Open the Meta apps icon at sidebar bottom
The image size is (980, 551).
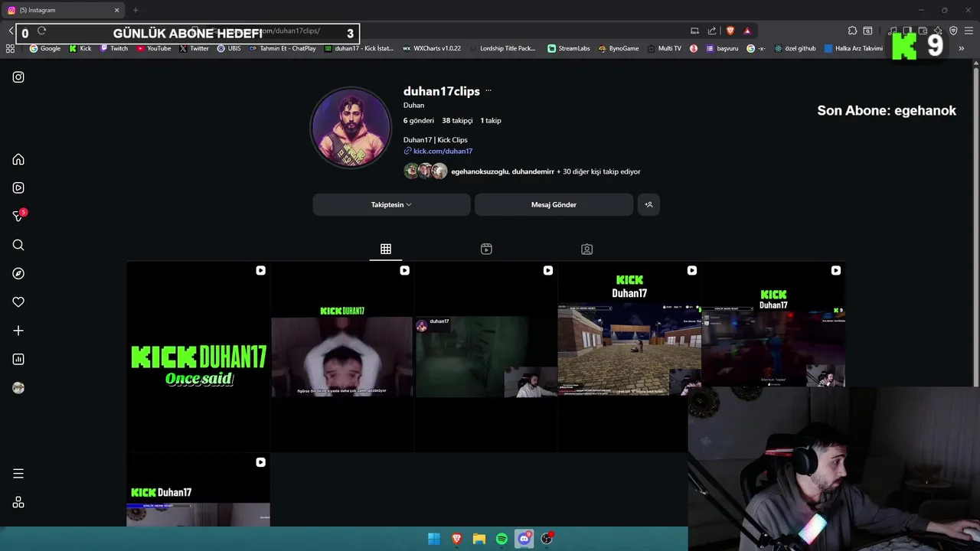click(x=18, y=502)
